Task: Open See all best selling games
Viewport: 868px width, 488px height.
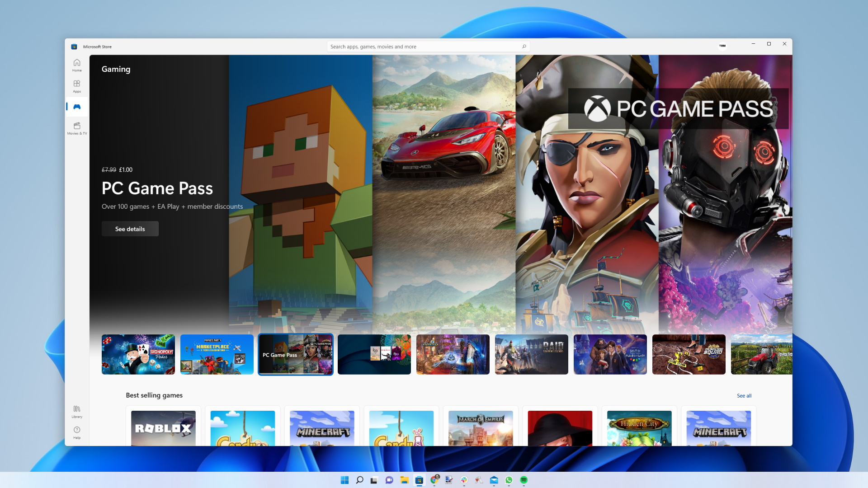Action: [744, 396]
